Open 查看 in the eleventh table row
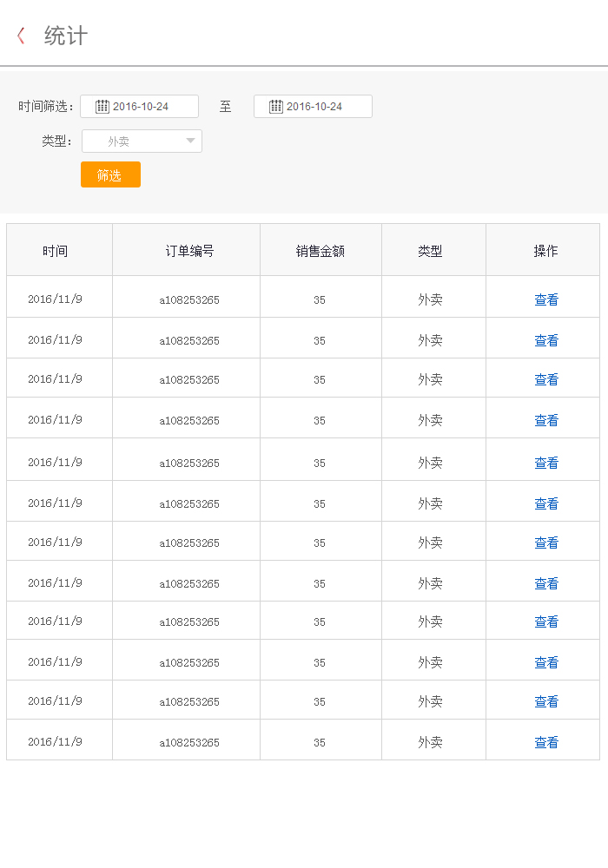 (546, 702)
